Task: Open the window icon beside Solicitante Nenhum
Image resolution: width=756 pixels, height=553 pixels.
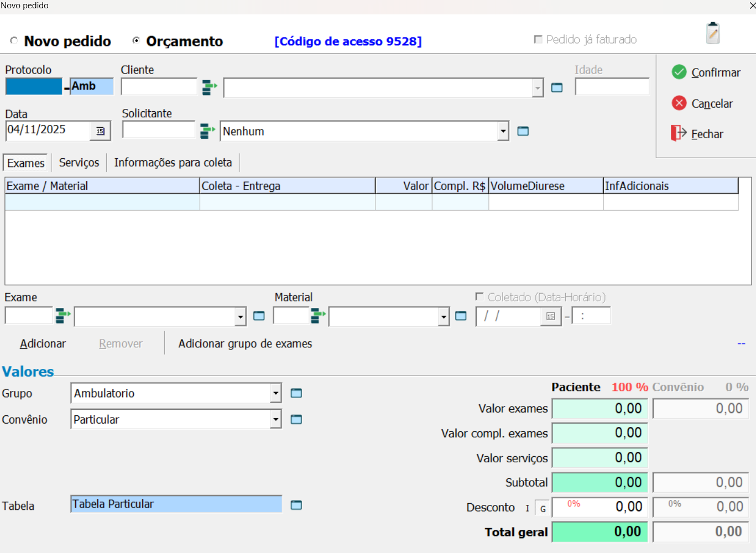Action: [x=523, y=131]
